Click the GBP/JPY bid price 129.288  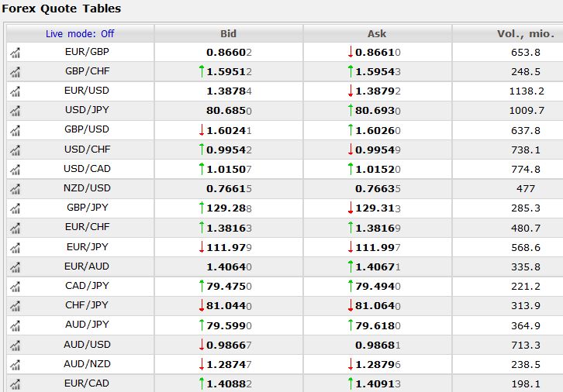pos(228,208)
